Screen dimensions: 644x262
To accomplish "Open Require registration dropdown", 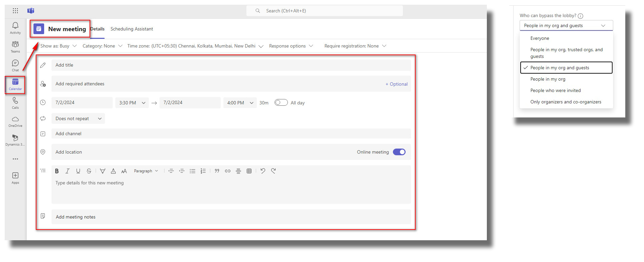I will click(355, 46).
